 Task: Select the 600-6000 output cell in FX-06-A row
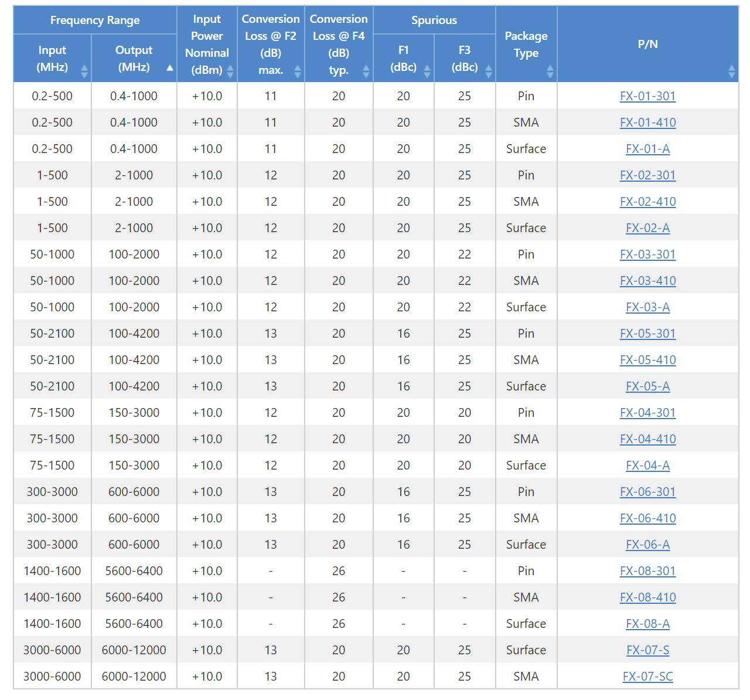pyautogui.click(x=134, y=545)
